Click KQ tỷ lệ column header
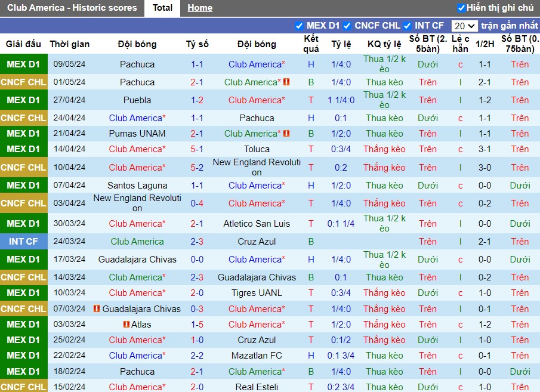Screen dimensions: 540x392 [x=384, y=44]
